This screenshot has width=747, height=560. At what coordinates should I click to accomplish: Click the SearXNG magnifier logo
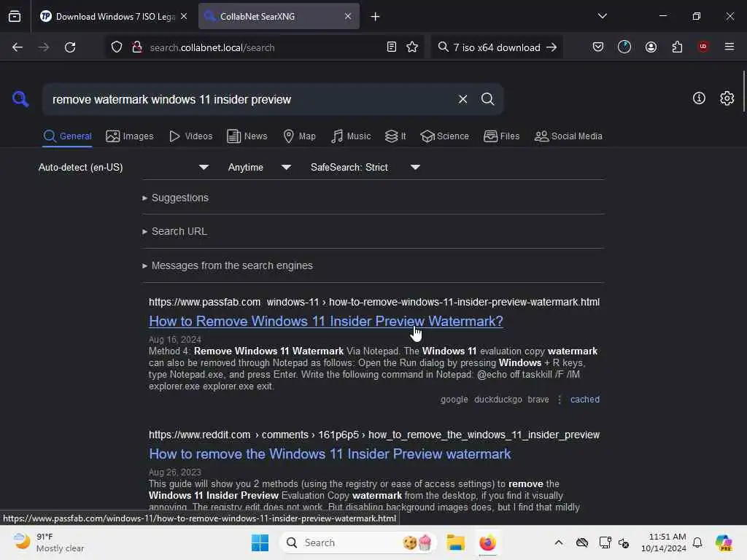click(x=20, y=99)
